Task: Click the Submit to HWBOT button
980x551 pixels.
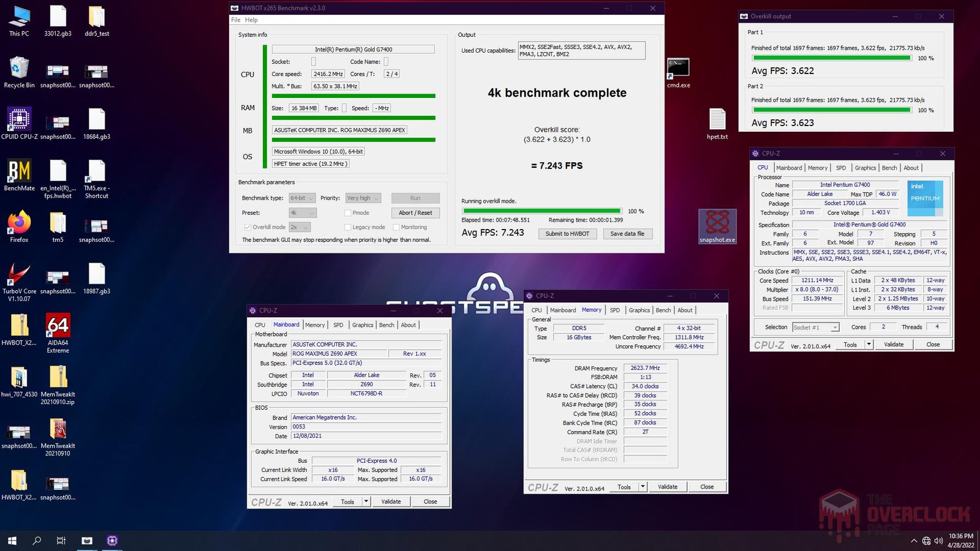Action: 567,233
